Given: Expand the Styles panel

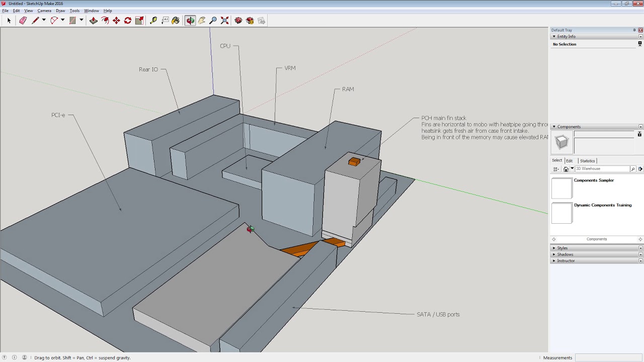Looking at the screenshot, I should click(x=562, y=248).
